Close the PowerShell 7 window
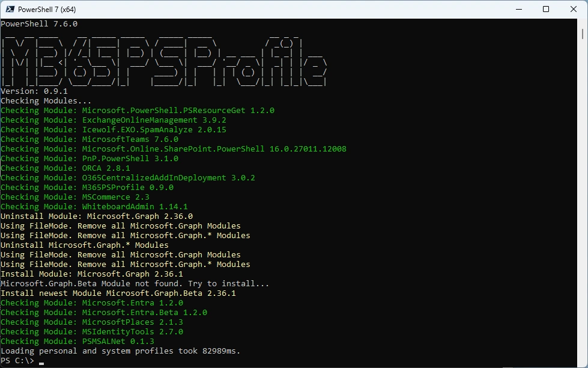 [573, 9]
